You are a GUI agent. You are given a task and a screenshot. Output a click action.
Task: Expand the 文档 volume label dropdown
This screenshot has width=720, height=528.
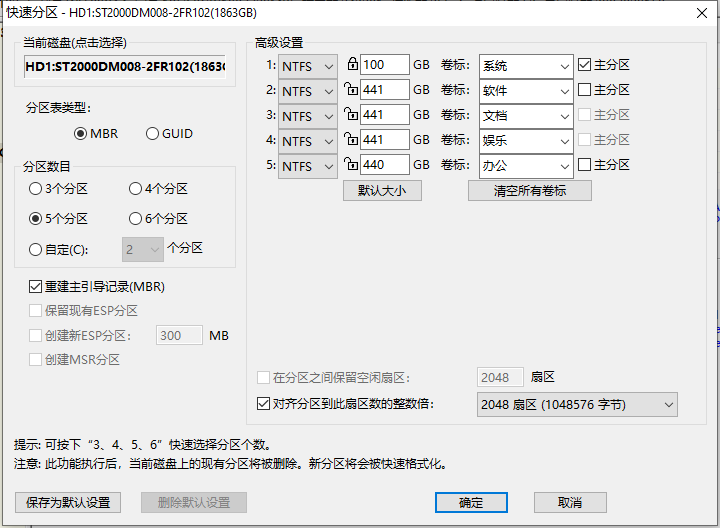point(565,116)
